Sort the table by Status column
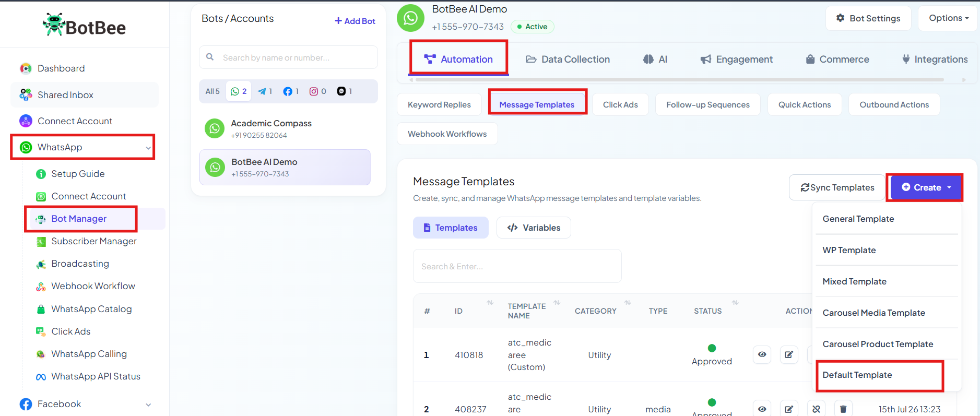This screenshot has height=416, width=980. pyautogui.click(x=735, y=303)
